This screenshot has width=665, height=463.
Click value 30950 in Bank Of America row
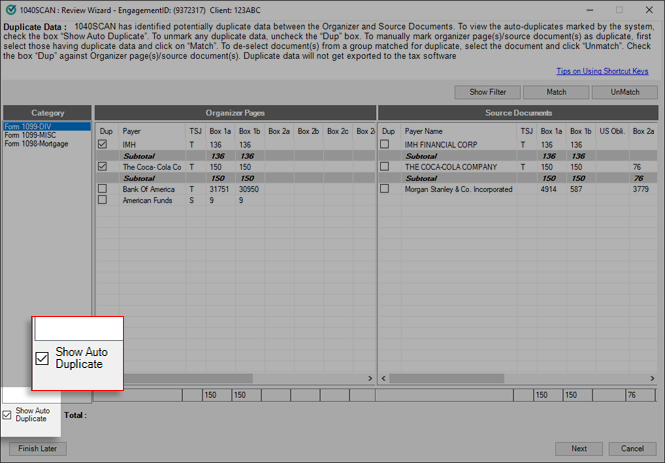(x=249, y=189)
